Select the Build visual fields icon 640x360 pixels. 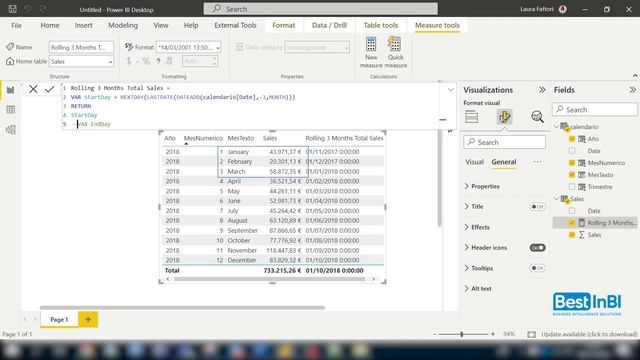(x=471, y=117)
